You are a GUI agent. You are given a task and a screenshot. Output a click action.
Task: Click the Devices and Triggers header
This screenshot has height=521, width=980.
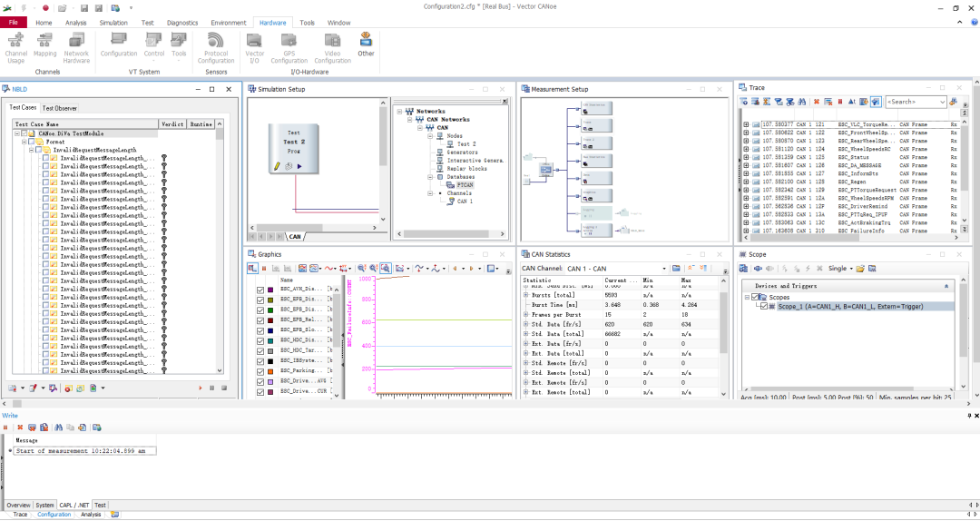click(x=848, y=285)
